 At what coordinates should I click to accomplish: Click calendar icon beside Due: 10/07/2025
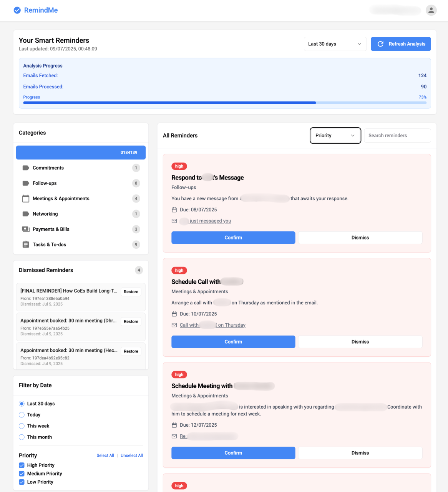(174, 314)
